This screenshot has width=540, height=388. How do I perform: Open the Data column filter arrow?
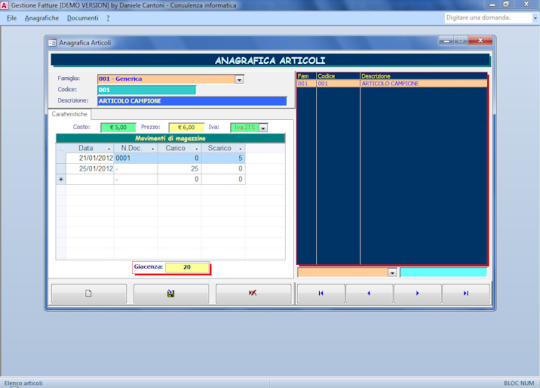pos(109,149)
